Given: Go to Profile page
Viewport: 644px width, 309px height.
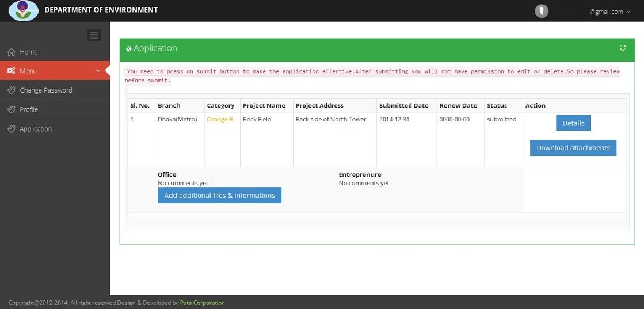Looking at the screenshot, I should [x=55, y=109].
